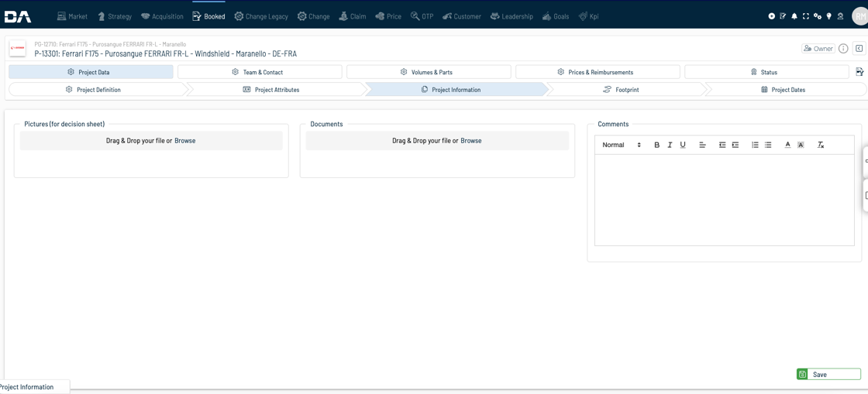Open the Acquisition module
The width and height of the screenshot is (868, 394).
pos(162,16)
